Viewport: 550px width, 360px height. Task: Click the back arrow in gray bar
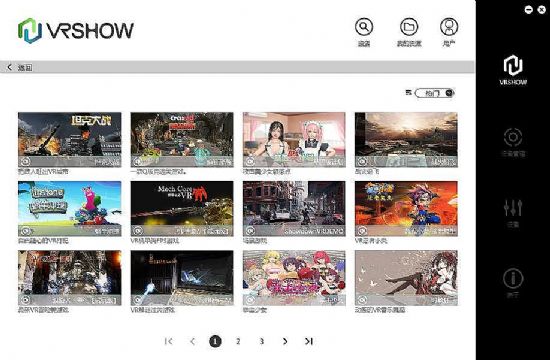[x=9, y=67]
